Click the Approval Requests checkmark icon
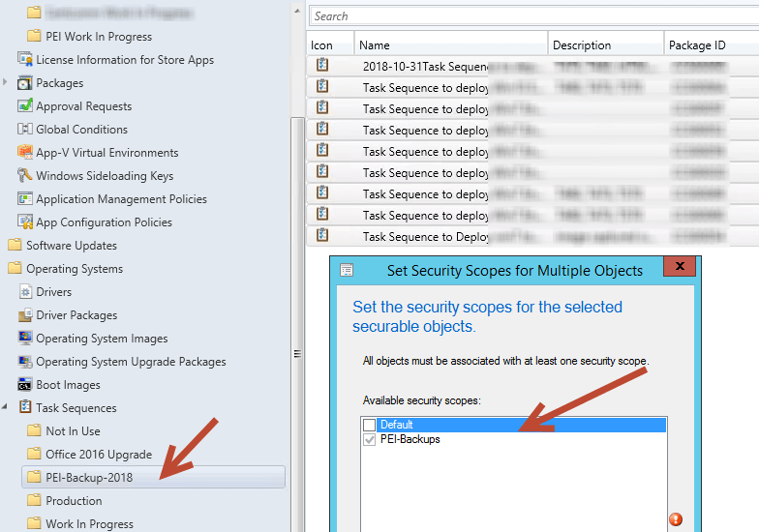Screen dimensions: 759x532 point(25,105)
